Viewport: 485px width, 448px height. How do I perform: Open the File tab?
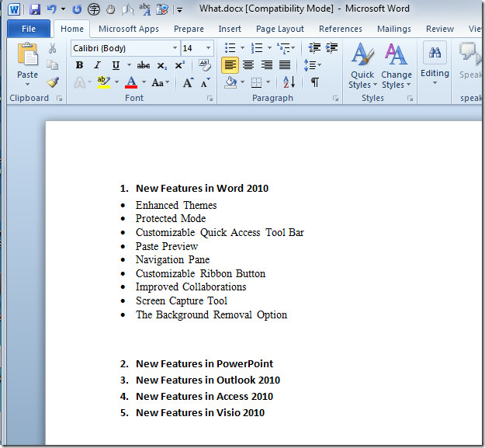click(29, 29)
